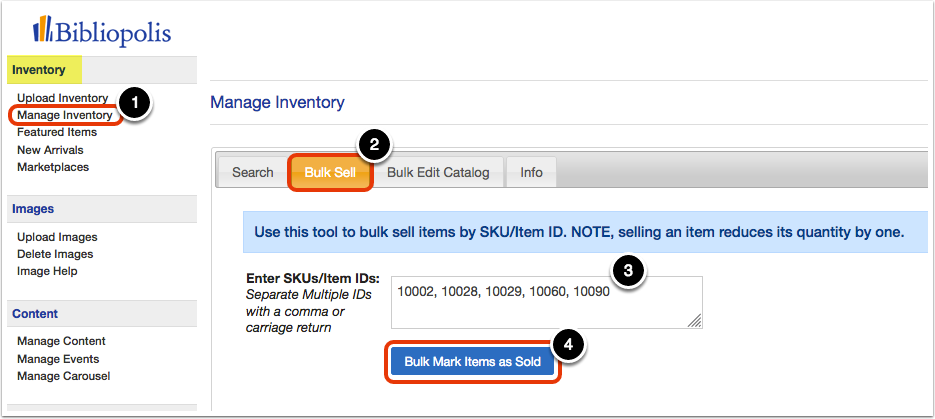Image resolution: width=935 pixels, height=419 pixels.
Task: Click the Bibliopolis logo
Action: [x=102, y=31]
